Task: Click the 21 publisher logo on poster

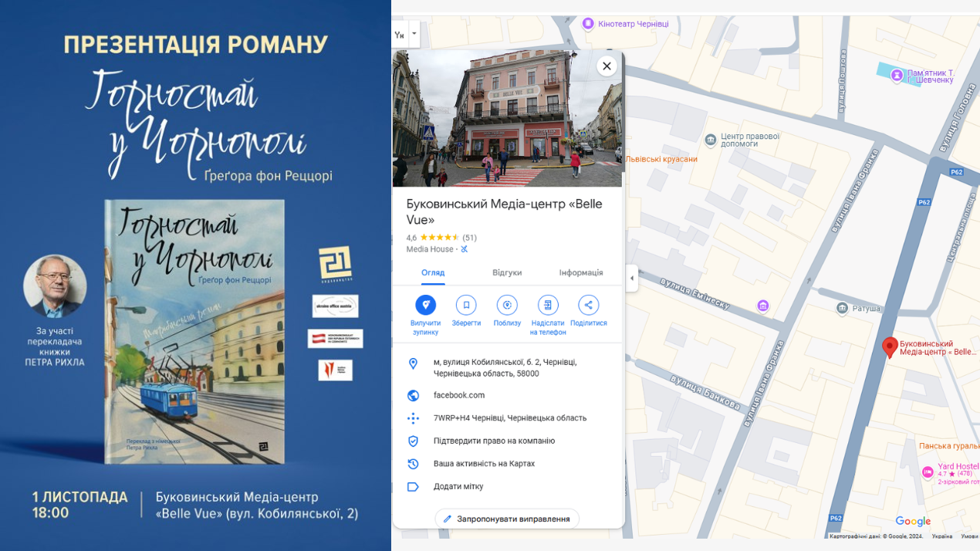Action: click(335, 264)
